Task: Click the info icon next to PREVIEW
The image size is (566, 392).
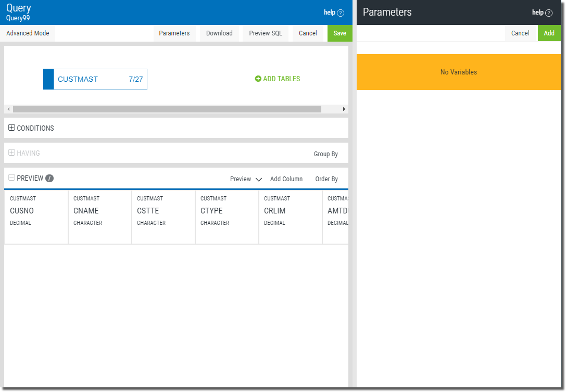Action: (49, 179)
